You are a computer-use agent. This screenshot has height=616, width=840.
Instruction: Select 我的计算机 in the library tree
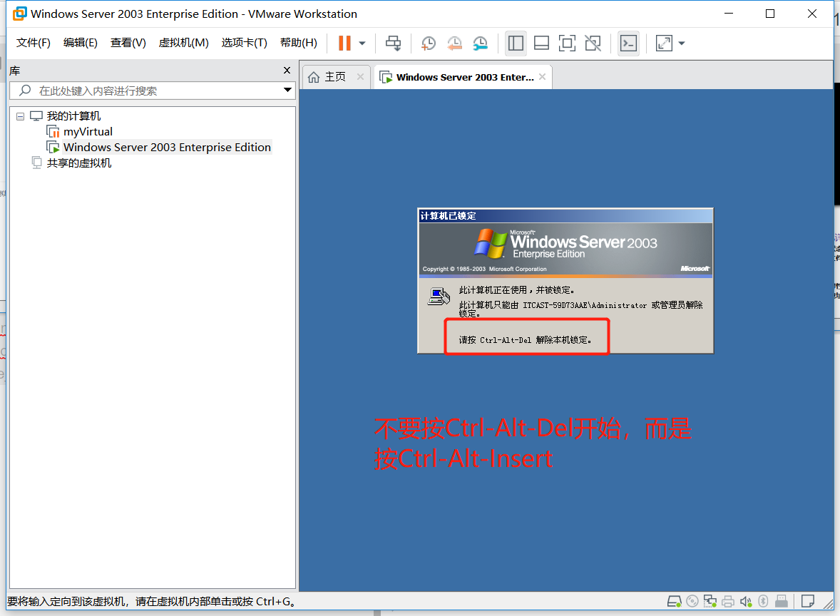[73, 116]
